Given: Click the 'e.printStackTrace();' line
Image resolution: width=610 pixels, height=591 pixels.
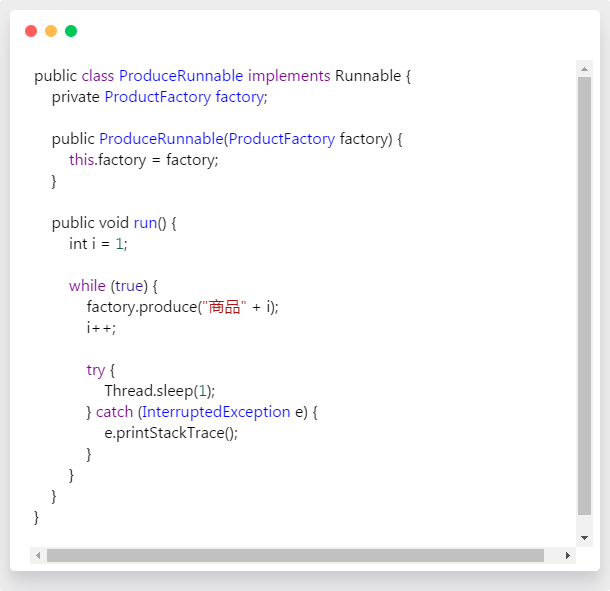Looking at the screenshot, I should click(171, 433).
